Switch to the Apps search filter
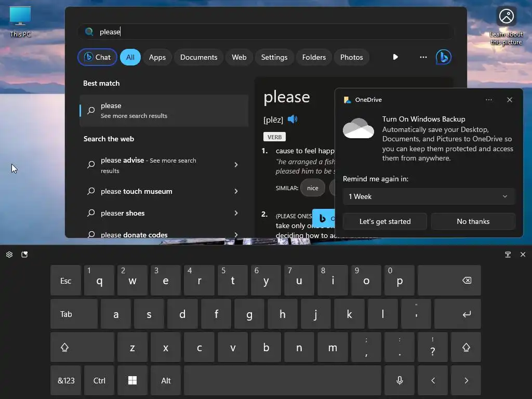 (157, 57)
